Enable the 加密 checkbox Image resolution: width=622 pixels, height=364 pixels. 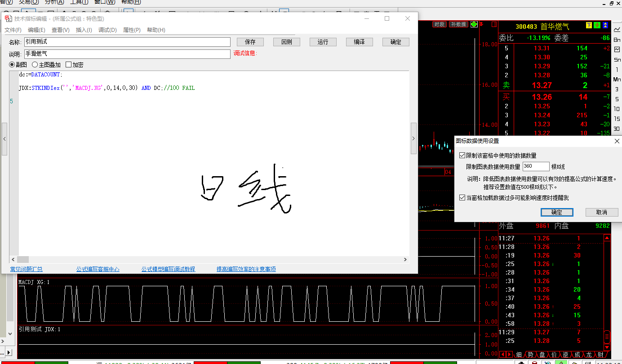click(69, 65)
